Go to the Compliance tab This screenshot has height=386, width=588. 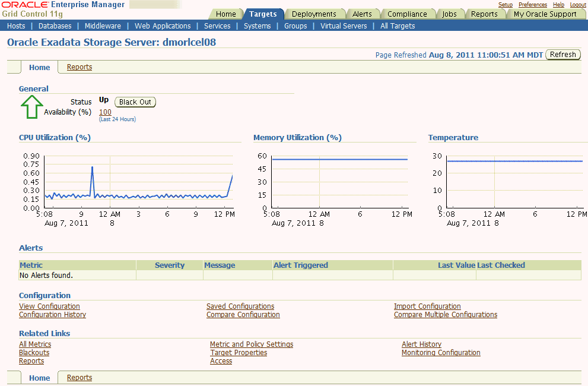tap(407, 14)
